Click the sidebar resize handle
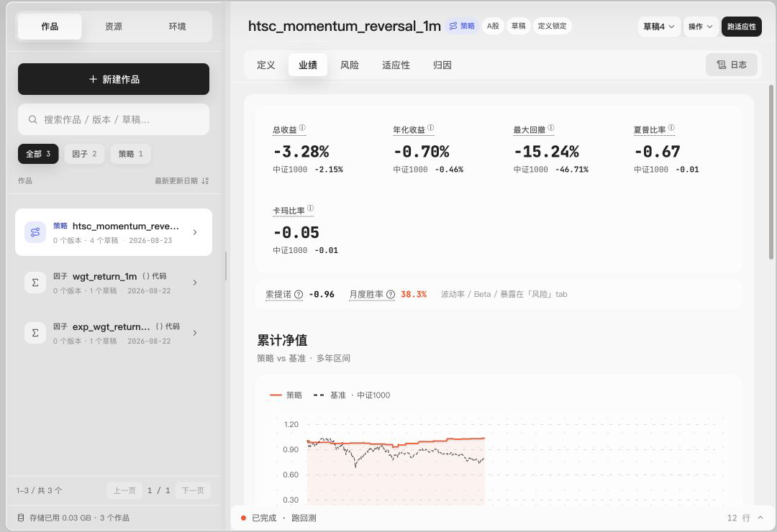This screenshot has width=777, height=532. 225,266
